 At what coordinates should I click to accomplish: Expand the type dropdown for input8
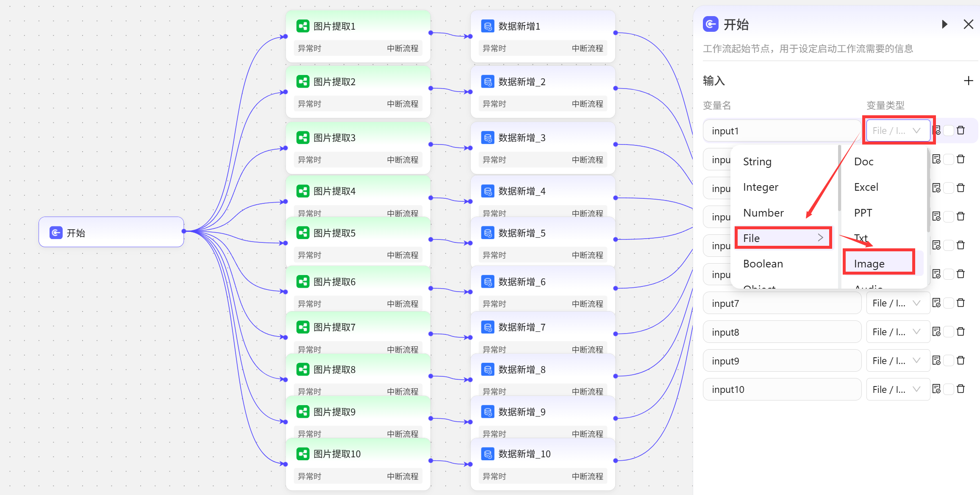coord(897,332)
